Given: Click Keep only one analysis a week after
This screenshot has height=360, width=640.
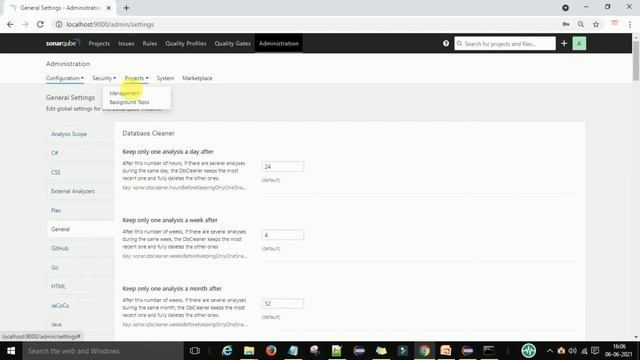Looking at the screenshot, I should [170, 220].
